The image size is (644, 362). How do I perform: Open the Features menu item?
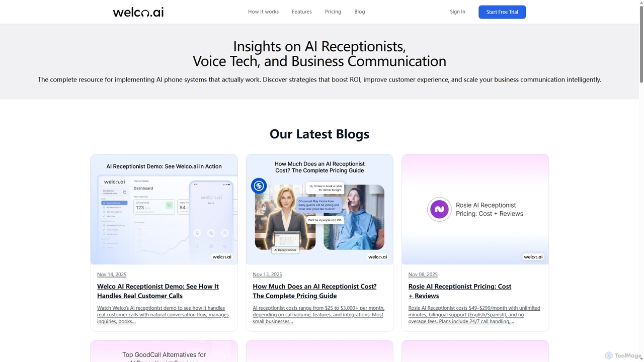point(302,12)
